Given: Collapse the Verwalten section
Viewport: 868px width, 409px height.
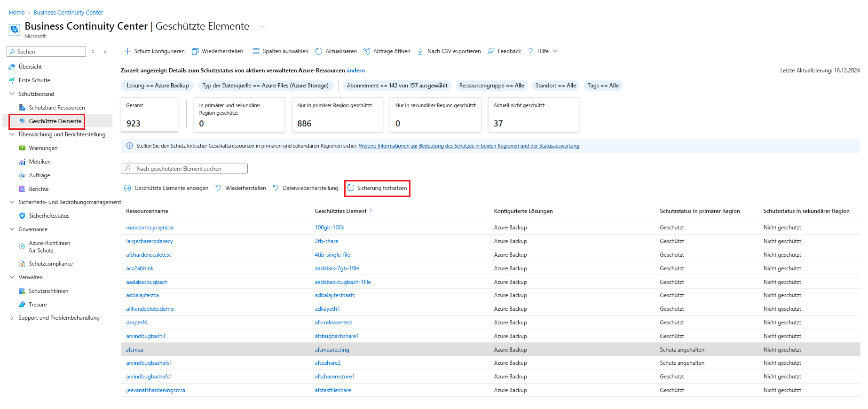Looking at the screenshot, I should click(12, 277).
